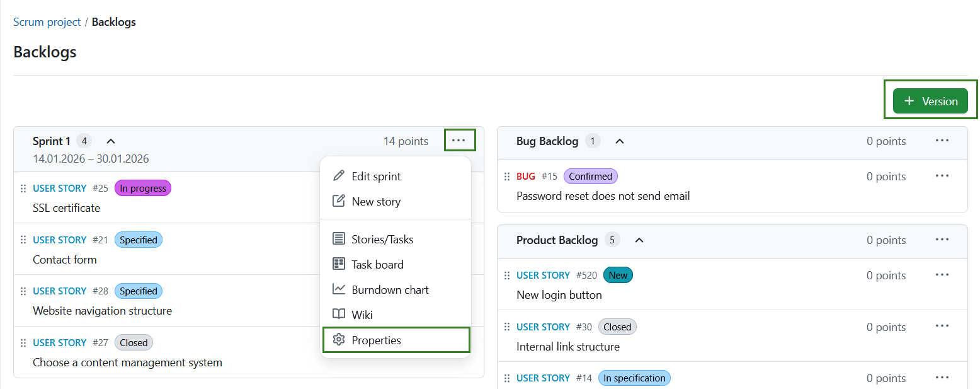The image size is (980, 389).
Task: Open the Properties gear icon in the menu
Action: 339,340
